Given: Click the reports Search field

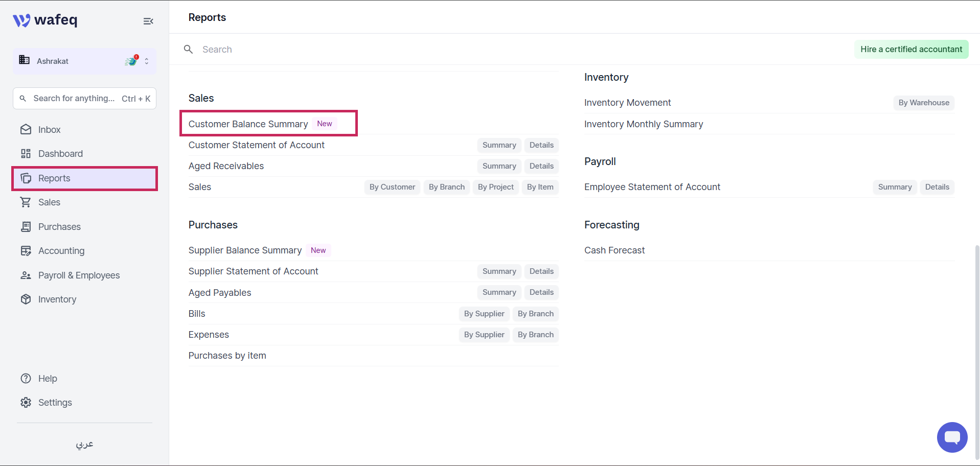Looking at the screenshot, I should pos(511,50).
